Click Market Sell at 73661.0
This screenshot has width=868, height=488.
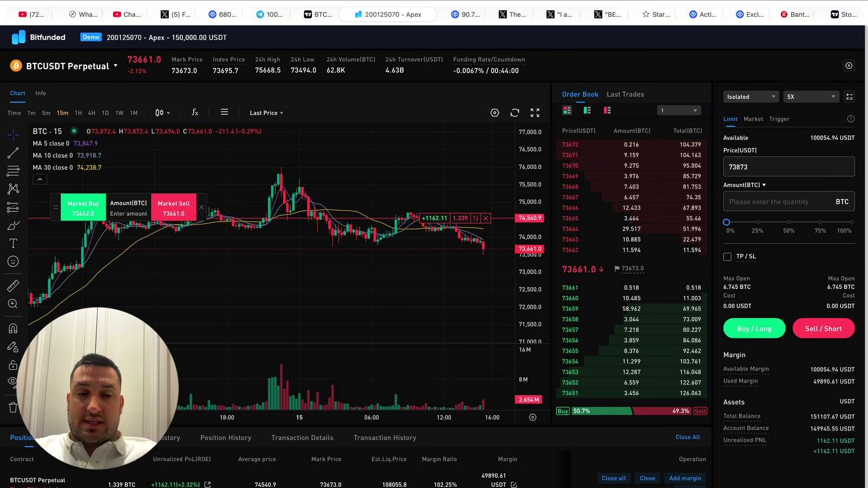click(x=174, y=207)
